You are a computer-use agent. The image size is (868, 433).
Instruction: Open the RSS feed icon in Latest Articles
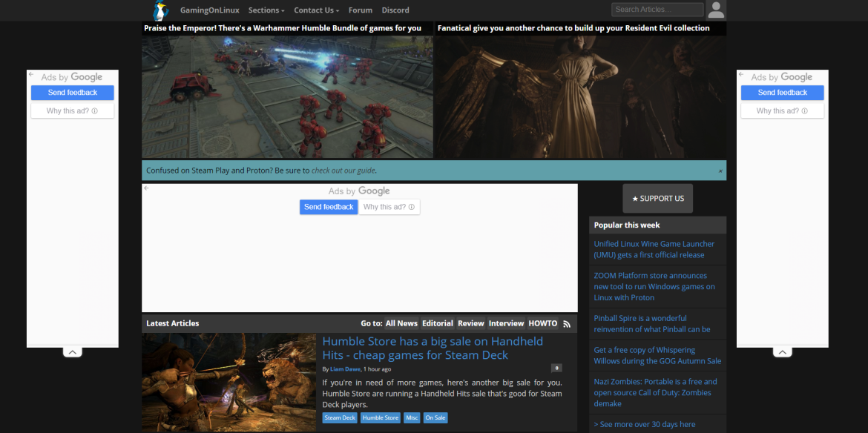(x=566, y=323)
